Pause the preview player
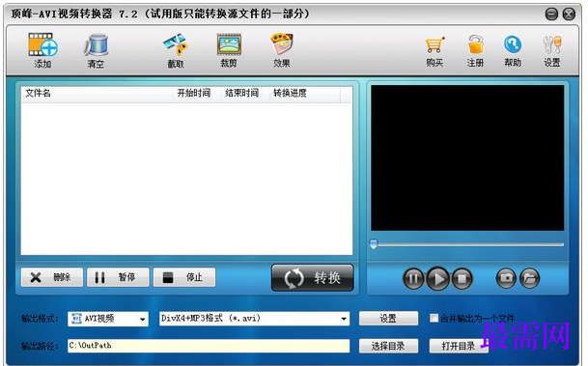 click(413, 279)
